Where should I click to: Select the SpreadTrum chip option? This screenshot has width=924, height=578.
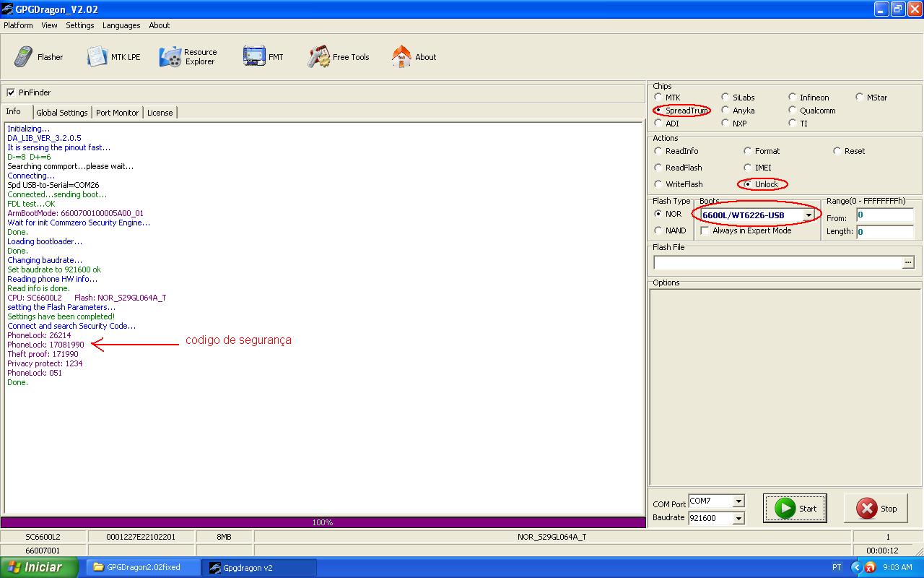[658, 111]
